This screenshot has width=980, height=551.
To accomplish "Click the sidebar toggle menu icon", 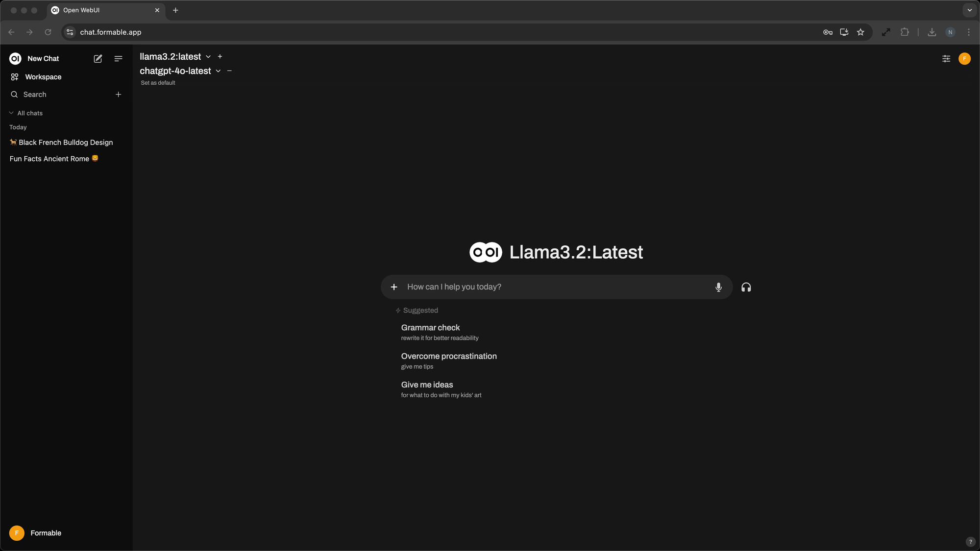I will [119, 59].
